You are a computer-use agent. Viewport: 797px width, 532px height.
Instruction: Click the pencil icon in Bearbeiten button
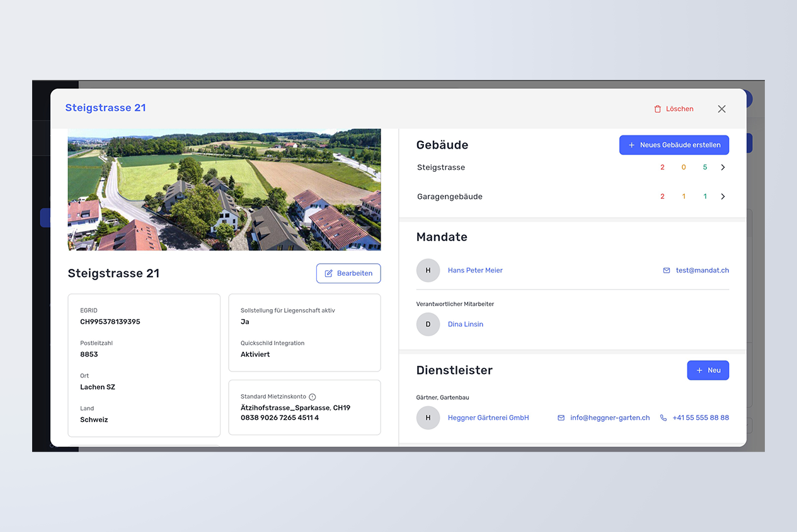(328, 273)
